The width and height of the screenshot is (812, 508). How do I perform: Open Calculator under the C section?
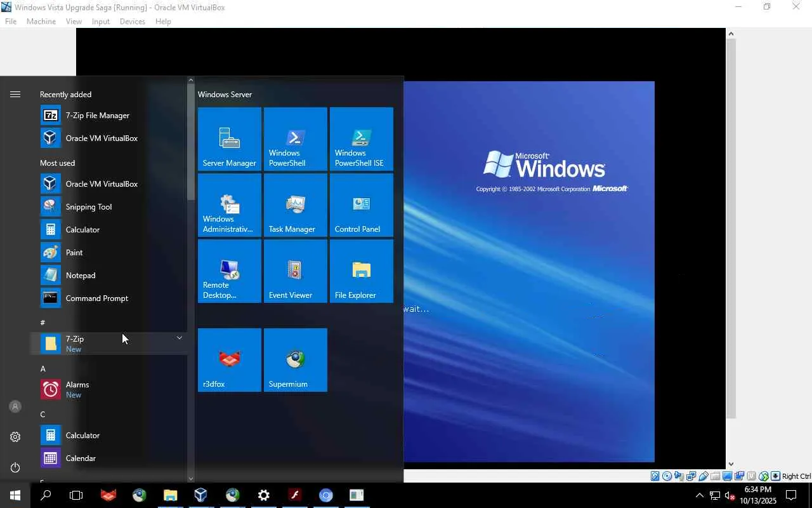[108, 436]
